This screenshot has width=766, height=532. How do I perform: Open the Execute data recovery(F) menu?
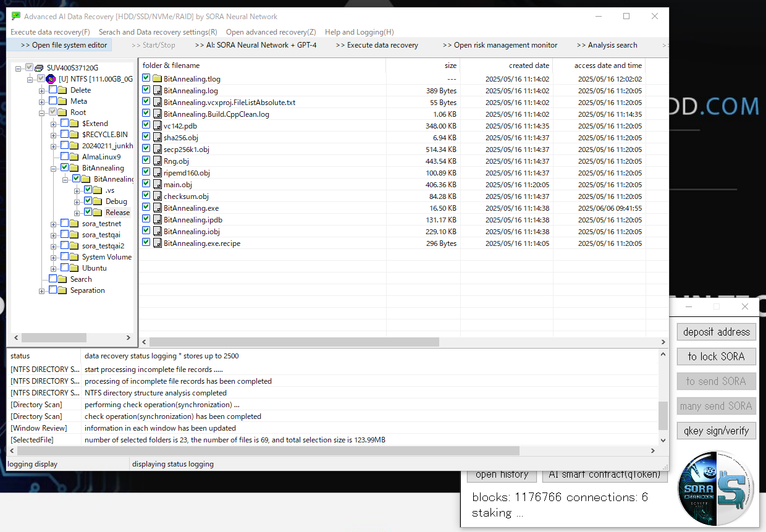50,32
